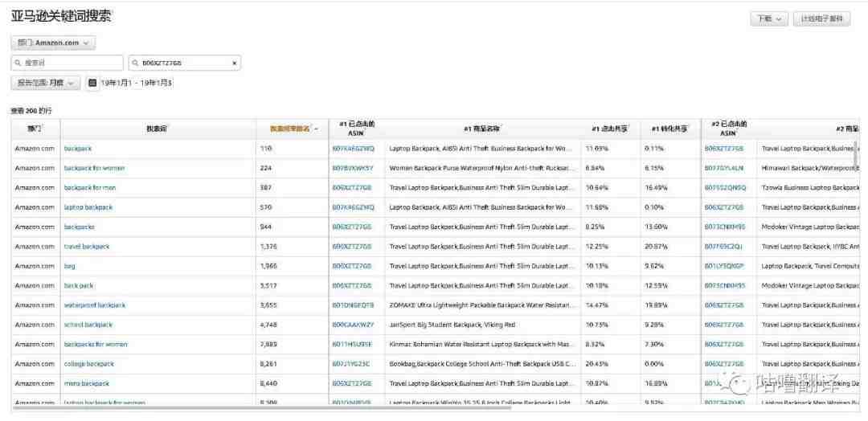868x421 pixels.
Task: Select click share 20.43% in college backpack row
Action: tap(595, 364)
